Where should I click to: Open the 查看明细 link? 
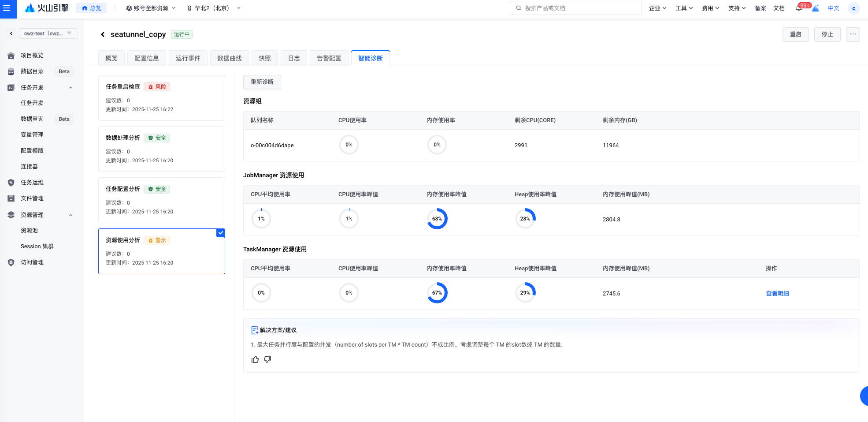point(777,294)
